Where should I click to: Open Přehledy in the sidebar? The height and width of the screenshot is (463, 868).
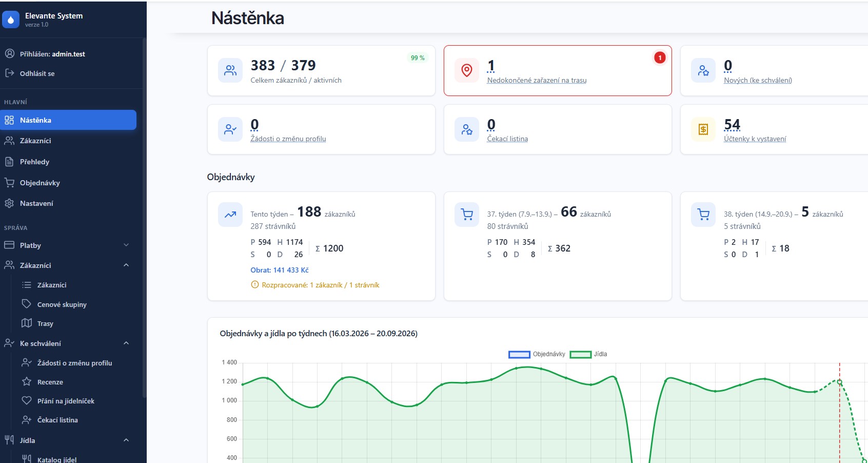click(x=68, y=162)
